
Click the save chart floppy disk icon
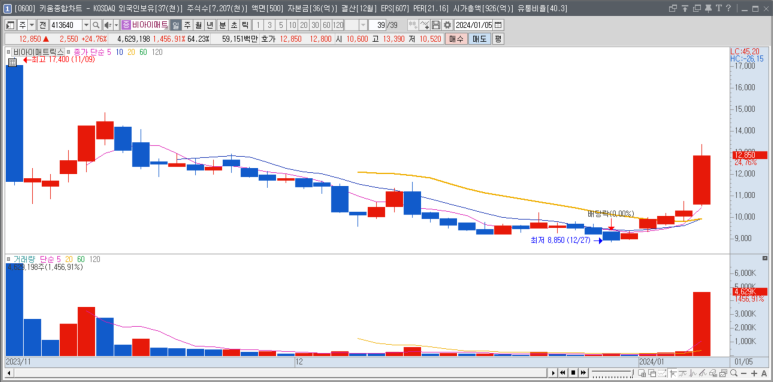(x=436, y=25)
